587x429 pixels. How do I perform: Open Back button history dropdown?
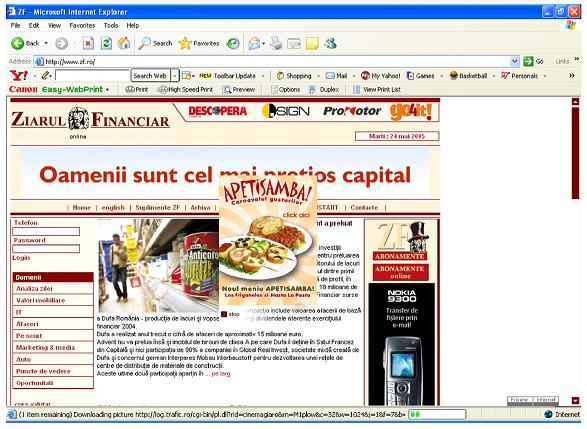coord(46,43)
